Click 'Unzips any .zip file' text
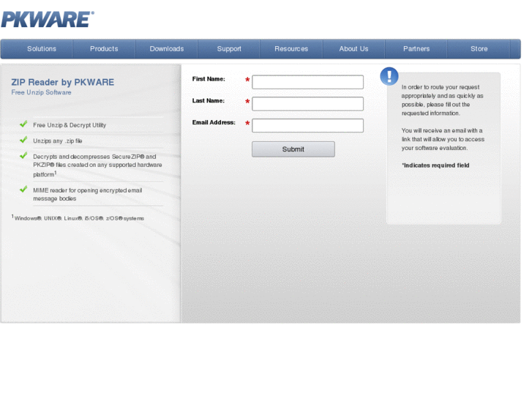The height and width of the screenshot is (399, 532). (58, 141)
